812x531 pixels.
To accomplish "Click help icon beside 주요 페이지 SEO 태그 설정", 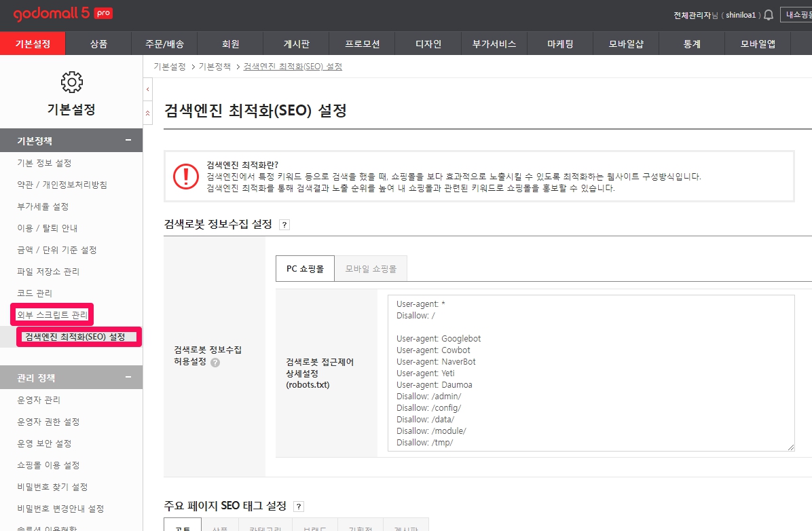I will (x=299, y=507).
